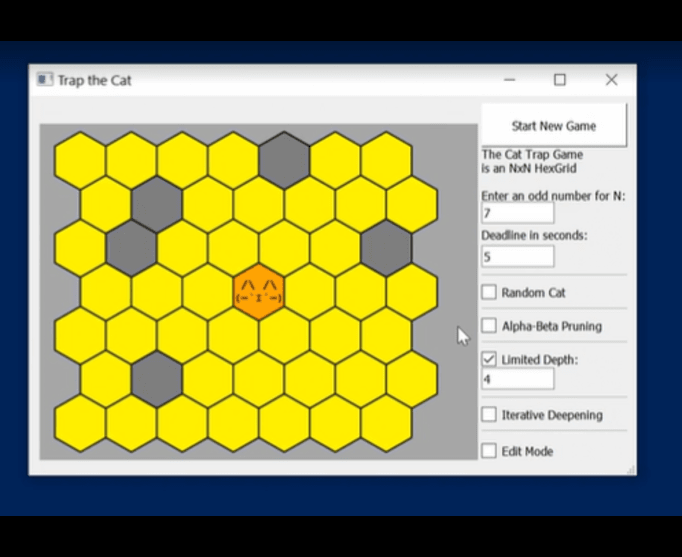Block the yellow tile directly left of cat

point(207,292)
